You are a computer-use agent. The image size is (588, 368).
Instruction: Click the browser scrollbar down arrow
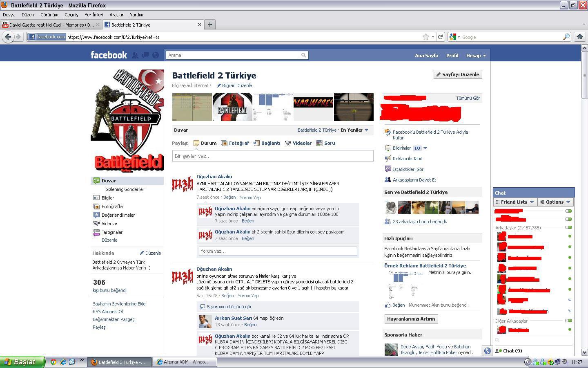(584, 352)
